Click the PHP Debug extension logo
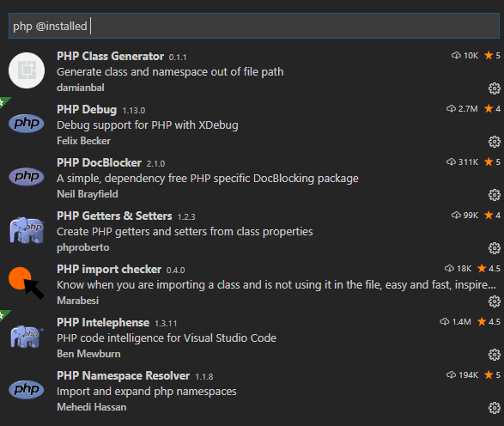Viewport: 504px width, 426px height. (x=27, y=124)
